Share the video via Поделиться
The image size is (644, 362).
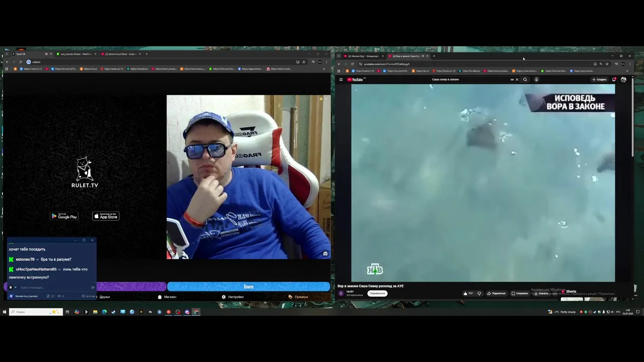496,293
